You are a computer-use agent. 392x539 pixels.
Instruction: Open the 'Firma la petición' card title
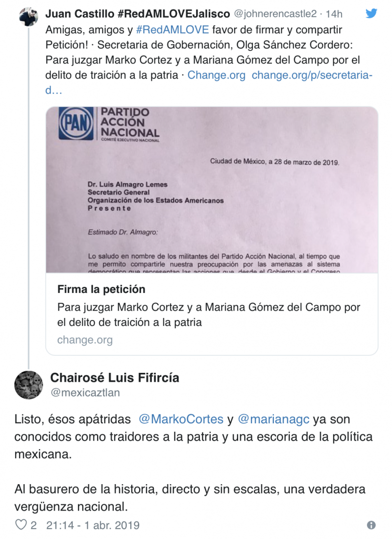(x=101, y=289)
